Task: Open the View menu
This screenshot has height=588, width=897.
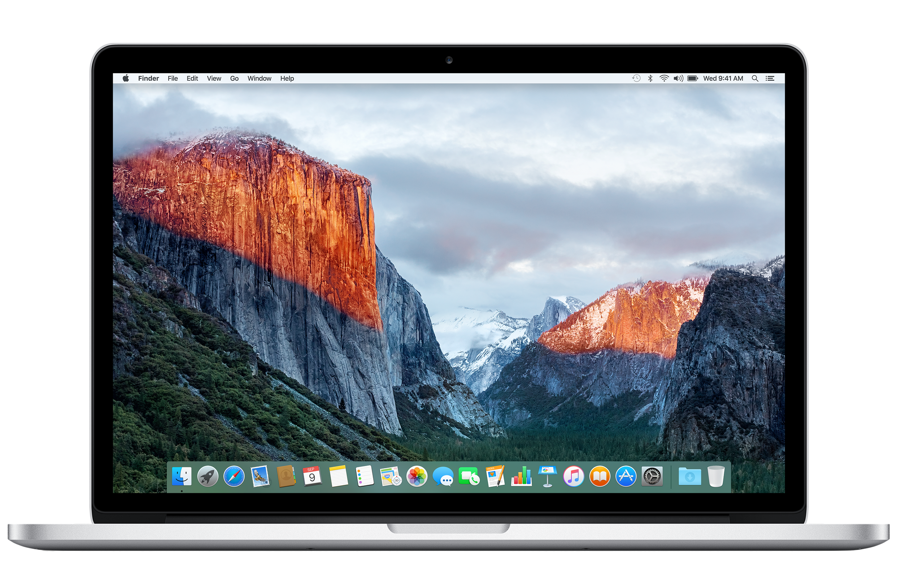Action: point(214,78)
